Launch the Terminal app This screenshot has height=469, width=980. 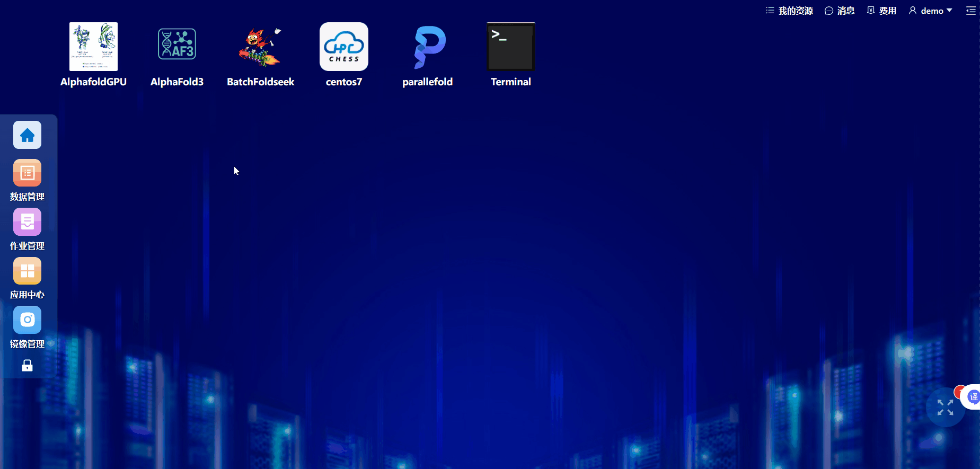pos(511,47)
